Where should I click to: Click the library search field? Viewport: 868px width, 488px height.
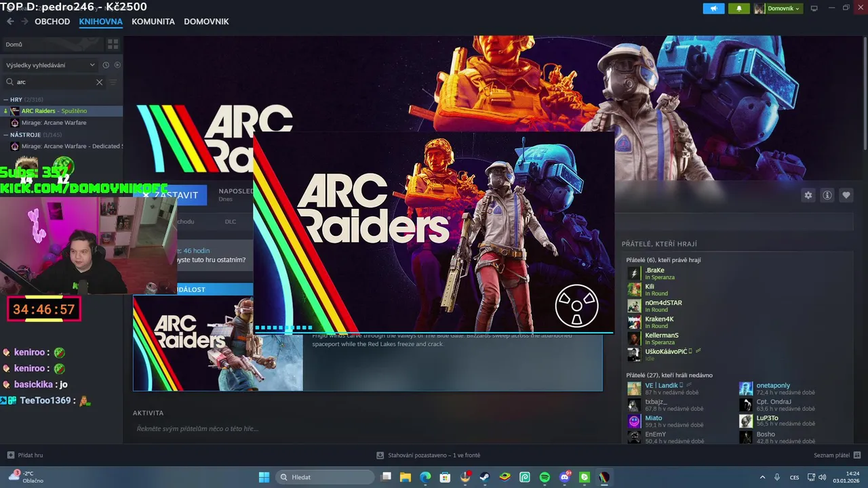pos(54,82)
